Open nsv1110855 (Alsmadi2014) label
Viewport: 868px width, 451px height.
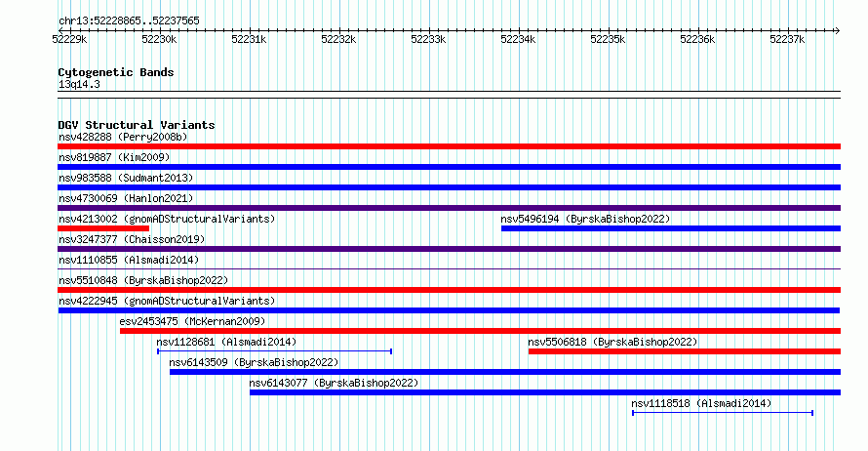coord(129,260)
